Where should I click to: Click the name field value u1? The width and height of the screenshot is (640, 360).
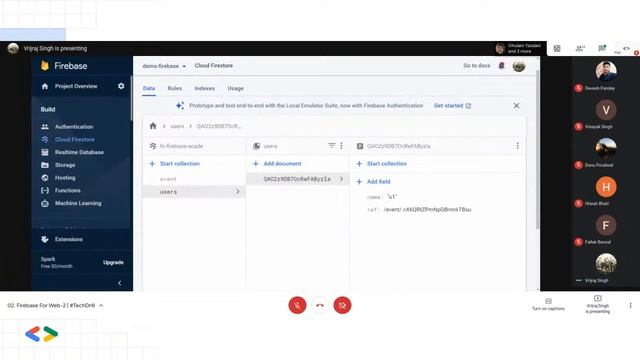392,197
